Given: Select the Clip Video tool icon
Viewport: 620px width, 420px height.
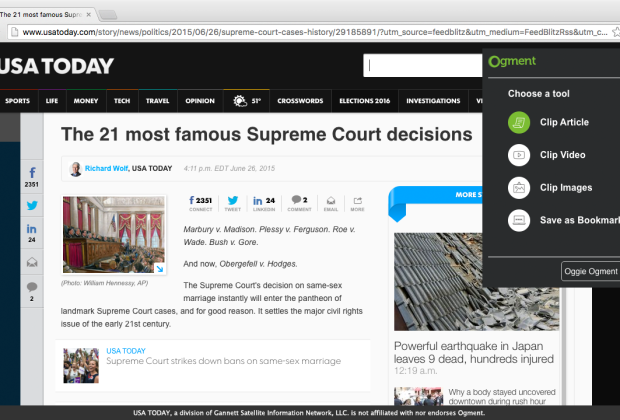Looking at the screenshot, I should tap(519, 155).
